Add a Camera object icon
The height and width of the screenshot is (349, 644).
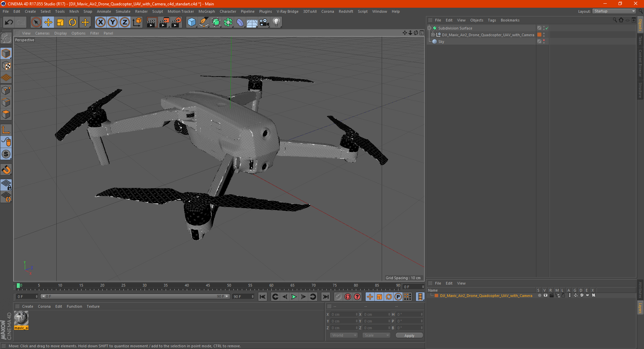[x=264, y=22]
